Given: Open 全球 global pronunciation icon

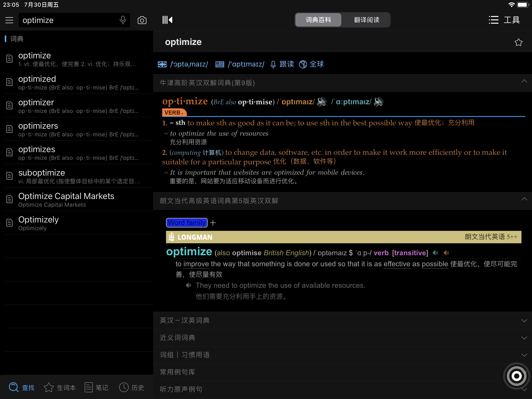Looking at the screenshot, I should [x=303, y=64].
